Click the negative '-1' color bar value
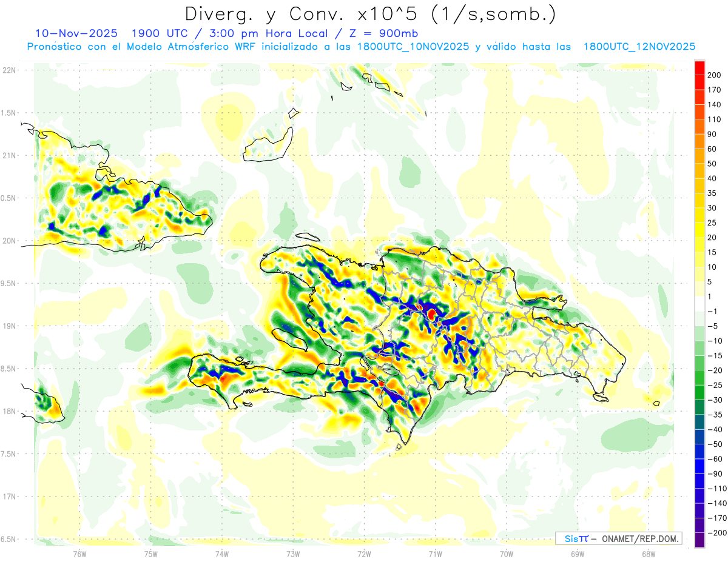728x562 pixels. pos(713,312)
